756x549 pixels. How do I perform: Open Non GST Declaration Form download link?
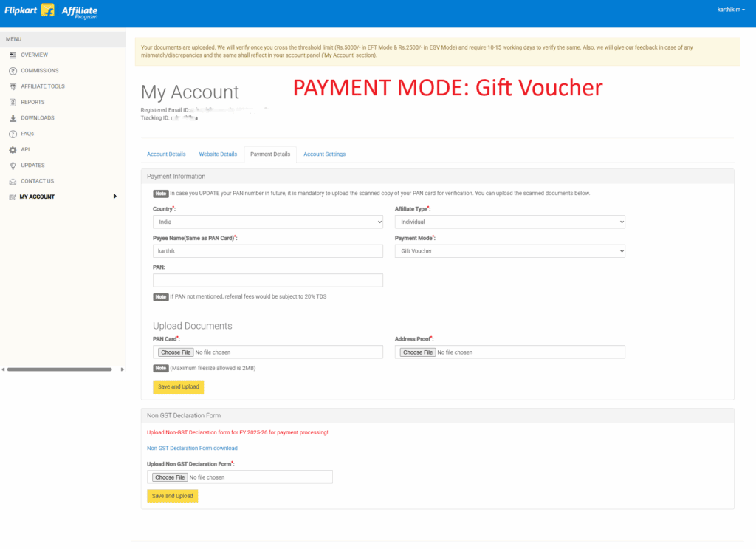tap(192, 449)
